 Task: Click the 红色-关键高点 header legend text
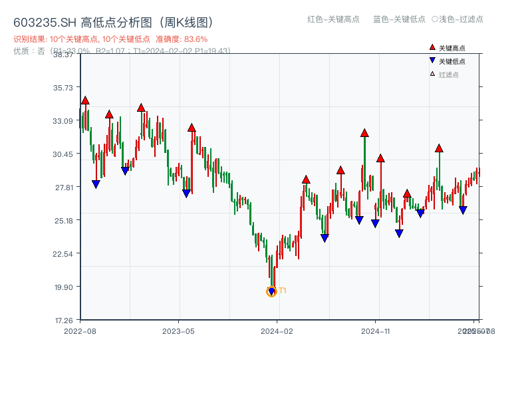[x=333, y=19]
